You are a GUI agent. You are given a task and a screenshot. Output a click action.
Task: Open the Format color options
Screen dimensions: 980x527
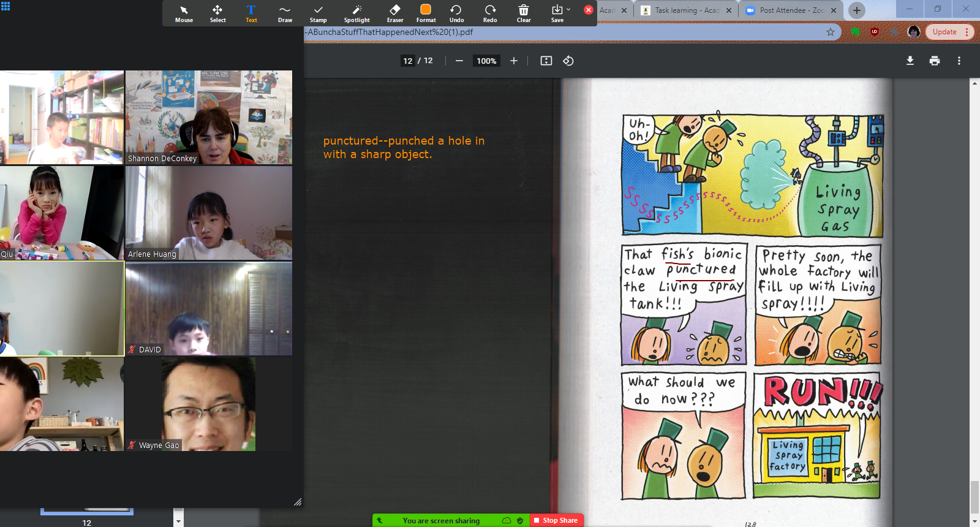pos(426,13)
